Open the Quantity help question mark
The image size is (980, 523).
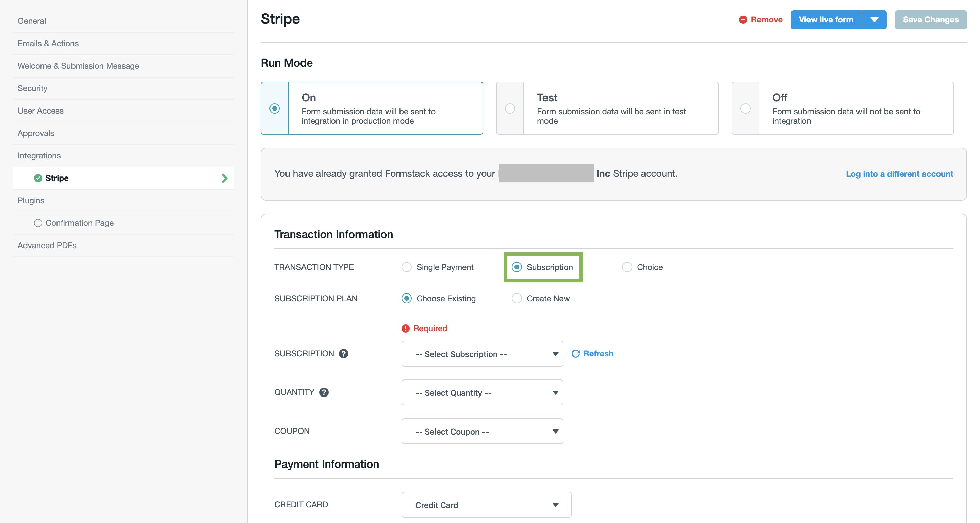[324, 392]
